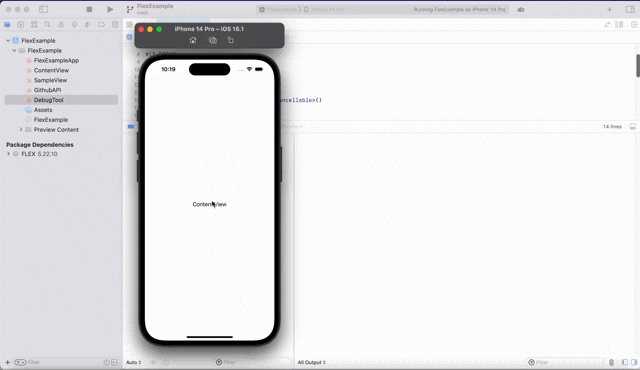Take a screenshot with the Simulator camera icon
Image resolution: width=640 pixels, height=370 pixels.
click(x=213, y=40)
